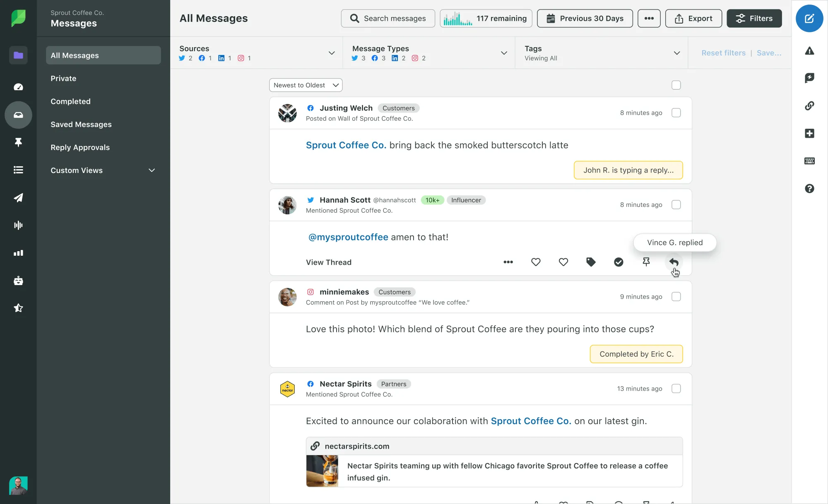Click the 117 remaining indicator
This screenshot has height=504, width=828.
[486, 18]
